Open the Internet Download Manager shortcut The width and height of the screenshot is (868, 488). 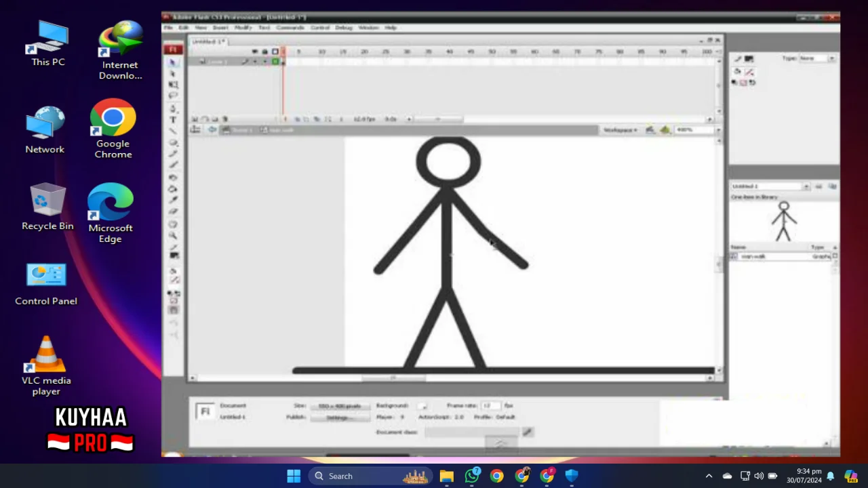(120, 51)
